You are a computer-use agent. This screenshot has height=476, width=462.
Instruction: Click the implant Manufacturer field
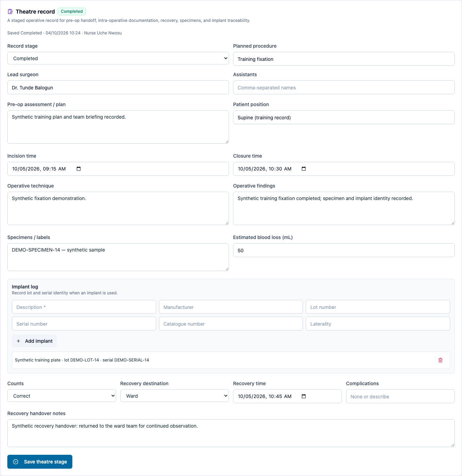(231, 307)
